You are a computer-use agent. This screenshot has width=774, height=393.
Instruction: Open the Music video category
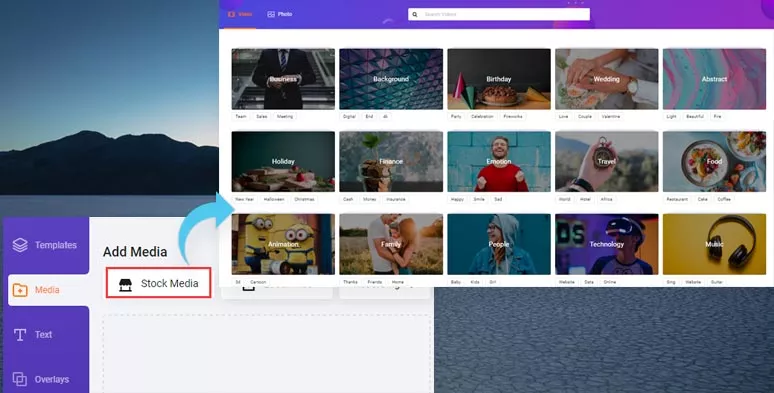(x=714, y=244)
